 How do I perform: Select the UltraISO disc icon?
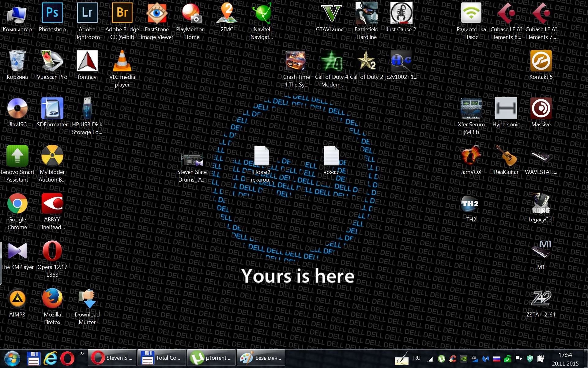[x=17, y=109]
